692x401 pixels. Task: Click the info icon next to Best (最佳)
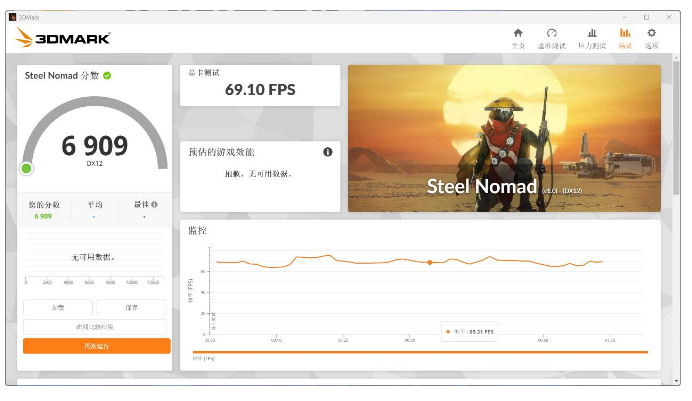(x=154, y=204)
